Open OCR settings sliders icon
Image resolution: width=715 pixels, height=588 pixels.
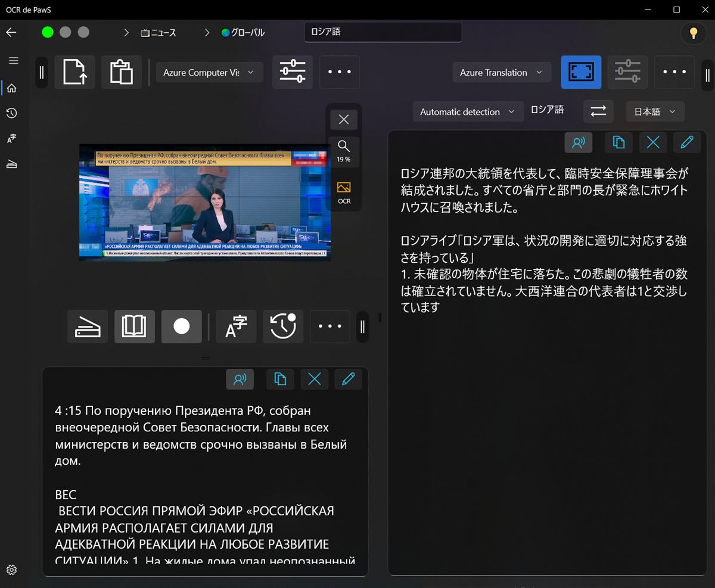tap(293, 73)
